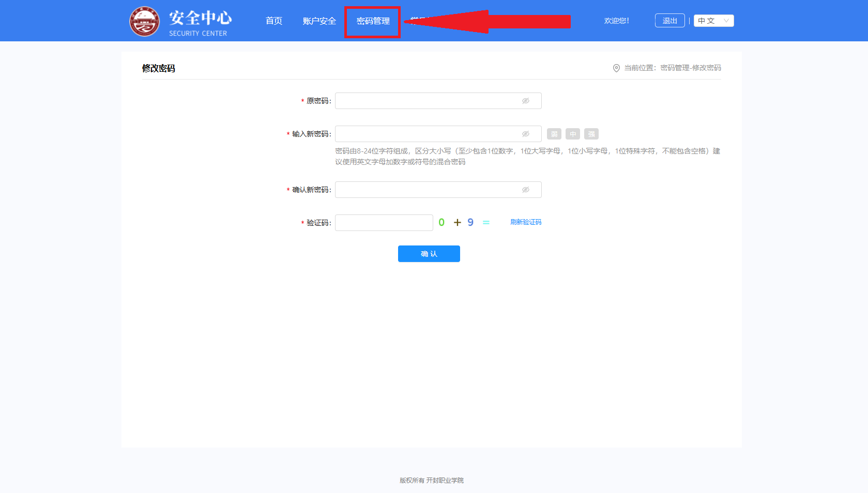Submit the form with 确认 button
Screen dimensions: 868x493
pos(429,254)
